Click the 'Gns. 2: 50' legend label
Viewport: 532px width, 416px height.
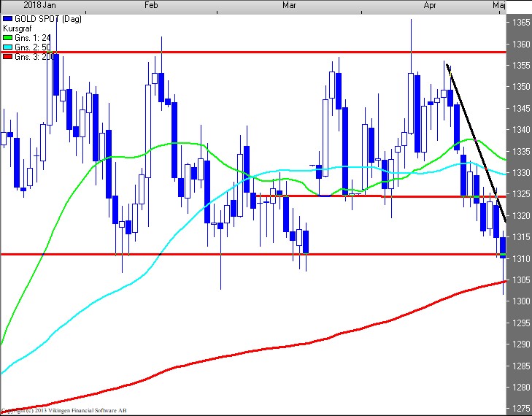point(33,47)
